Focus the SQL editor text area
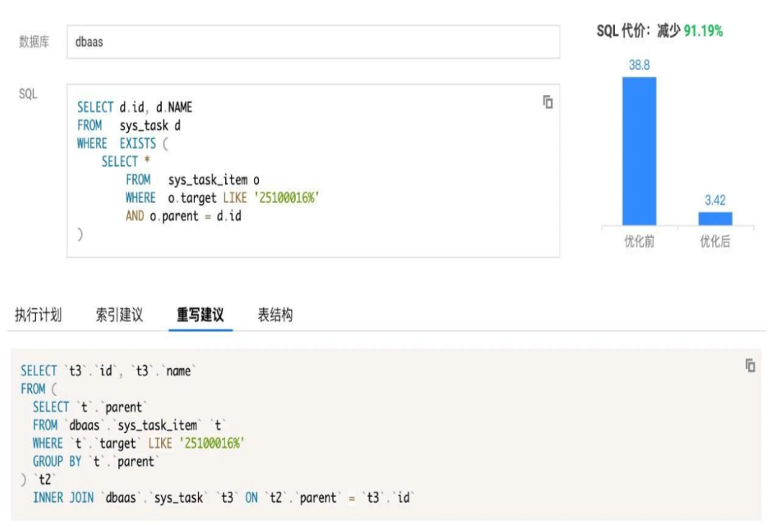The width and height of the screenshot is (777, 532). [x=313, y=170]
